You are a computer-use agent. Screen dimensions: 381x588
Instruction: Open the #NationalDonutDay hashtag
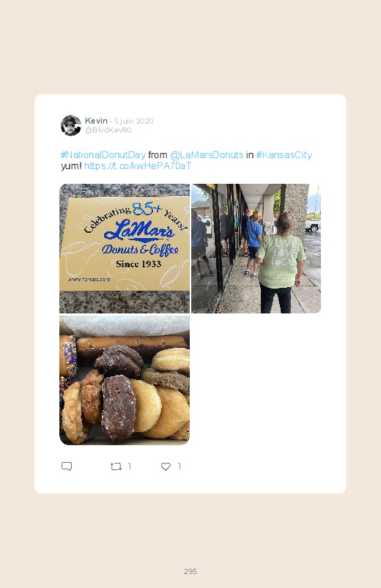pos(103,155)
